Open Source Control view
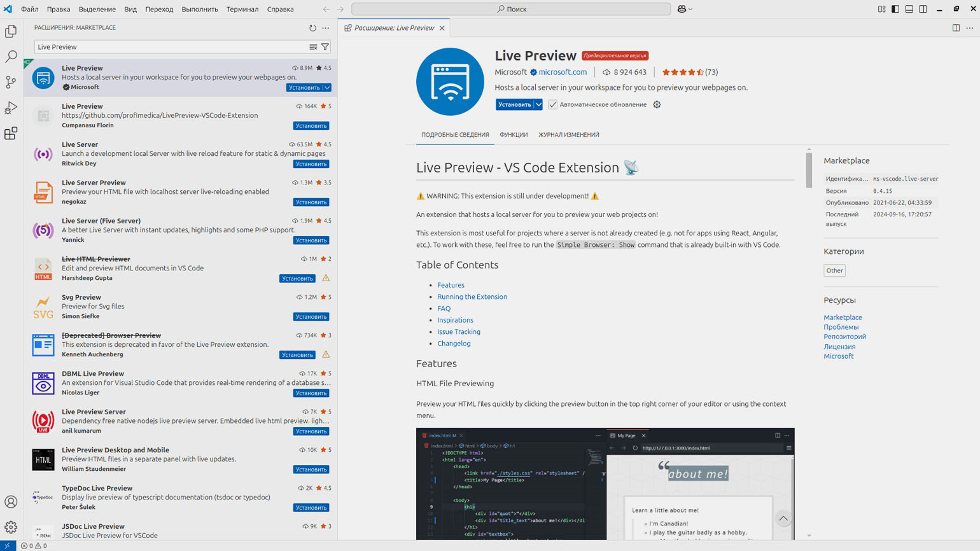The image size is (980, 551). (11, 82)
